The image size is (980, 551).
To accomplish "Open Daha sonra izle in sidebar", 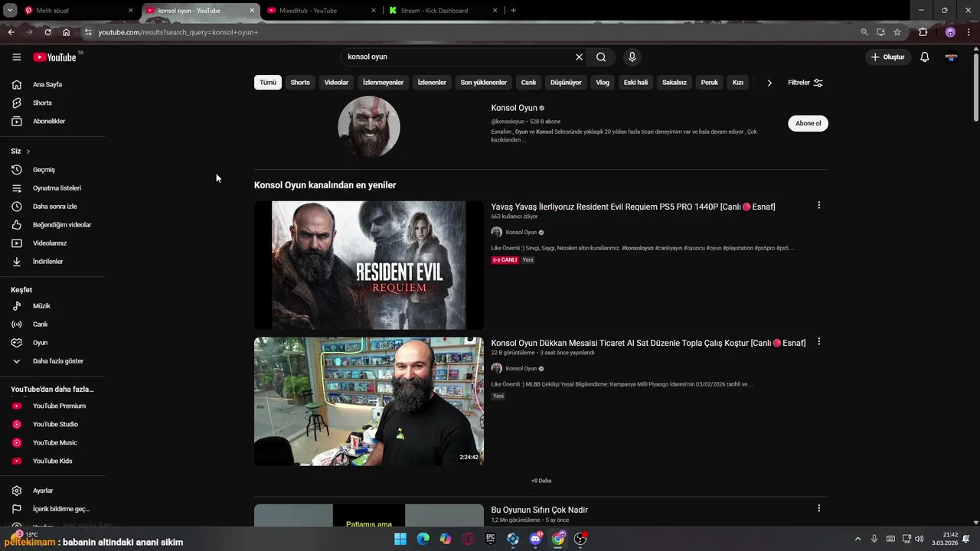I will [x=54, y=207].
